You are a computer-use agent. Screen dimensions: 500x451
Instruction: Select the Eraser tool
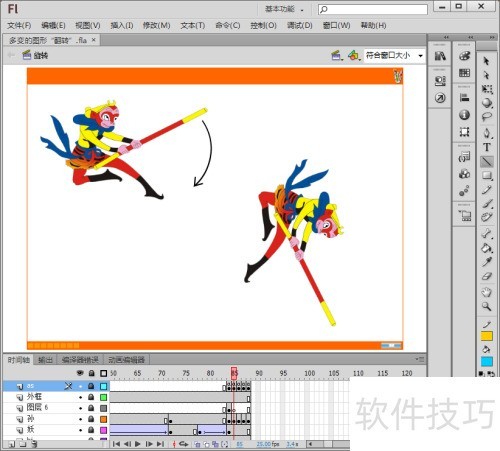tap(487, 276)
